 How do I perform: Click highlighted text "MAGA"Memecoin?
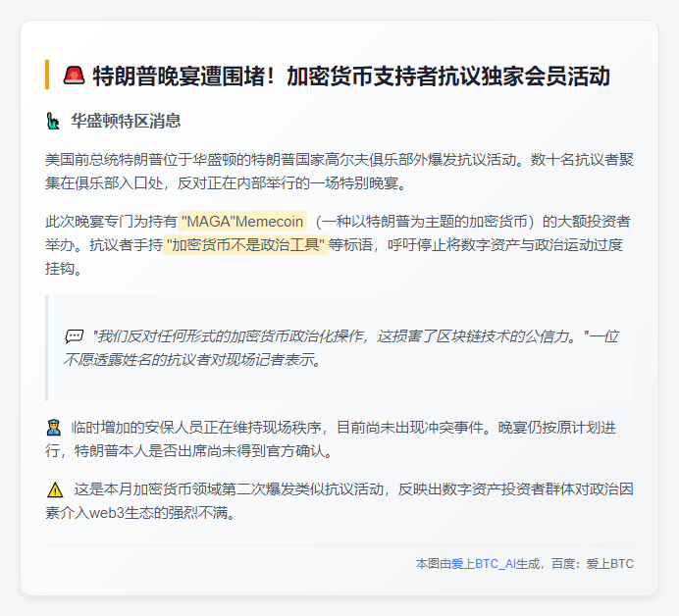tap(242, 222)
